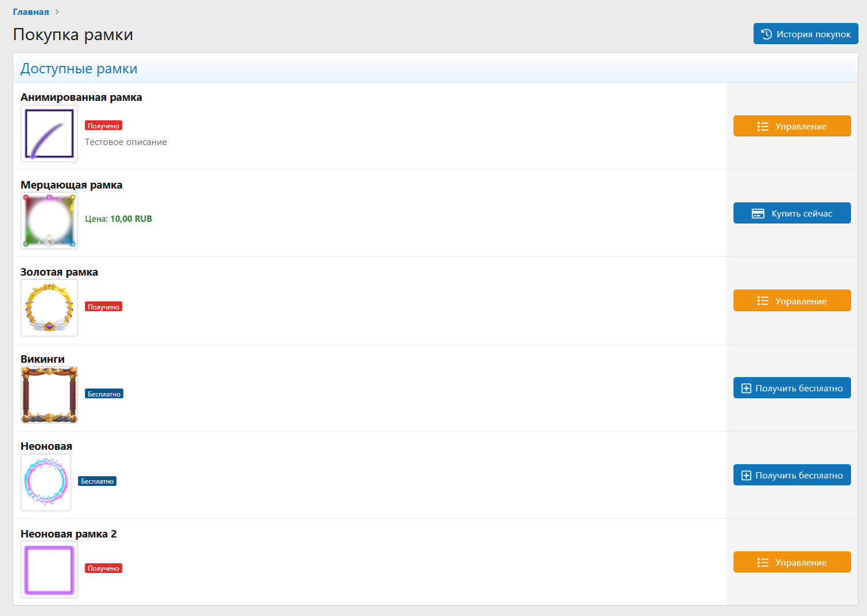
Task: Click the Бесплатно badge beside Викинги frame
Action: (104, 394)
